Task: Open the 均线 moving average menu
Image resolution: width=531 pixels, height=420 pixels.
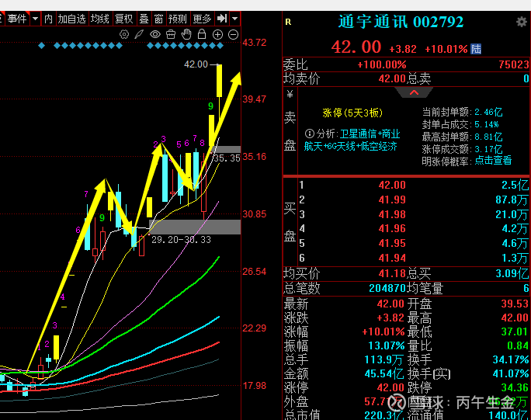Action: [100, 19]
